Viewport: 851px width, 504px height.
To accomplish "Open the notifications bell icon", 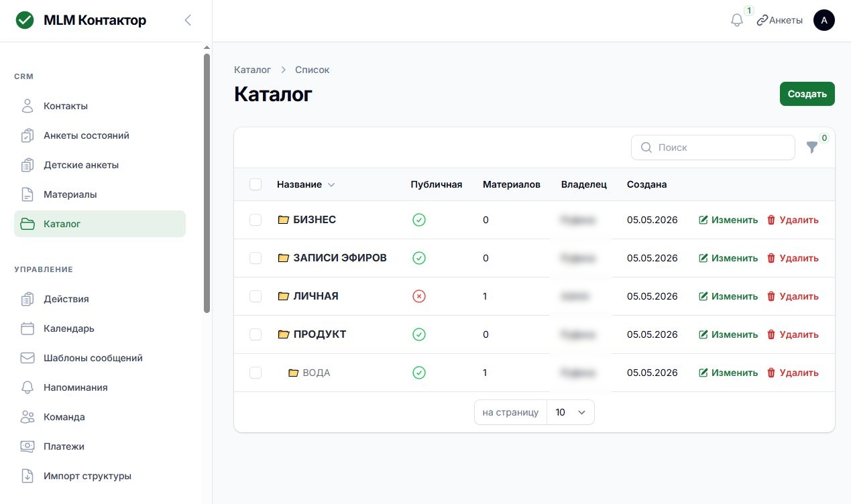I will [x=737, y=20].
